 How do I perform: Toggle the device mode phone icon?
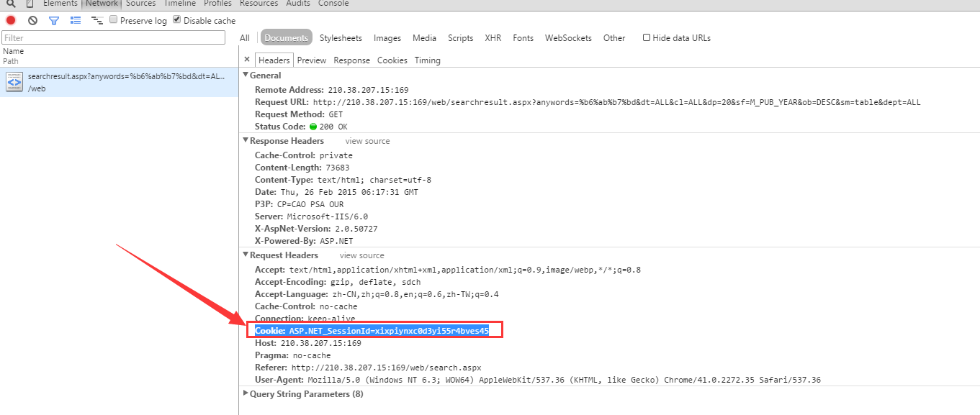click(x=30, y=4)
